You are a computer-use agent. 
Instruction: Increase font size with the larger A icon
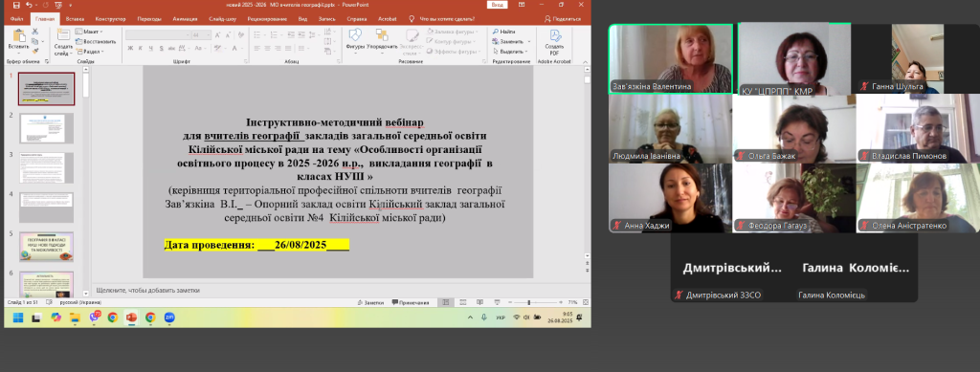[x=217, y=35]
